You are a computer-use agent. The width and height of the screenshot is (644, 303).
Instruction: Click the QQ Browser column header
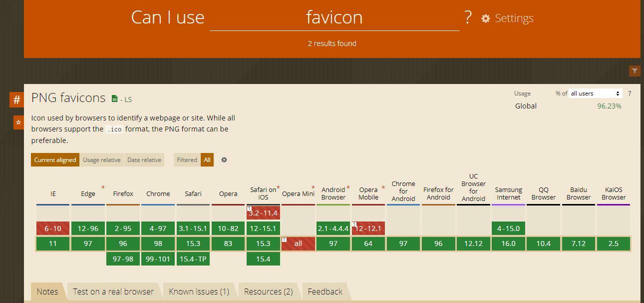point(544,193)
